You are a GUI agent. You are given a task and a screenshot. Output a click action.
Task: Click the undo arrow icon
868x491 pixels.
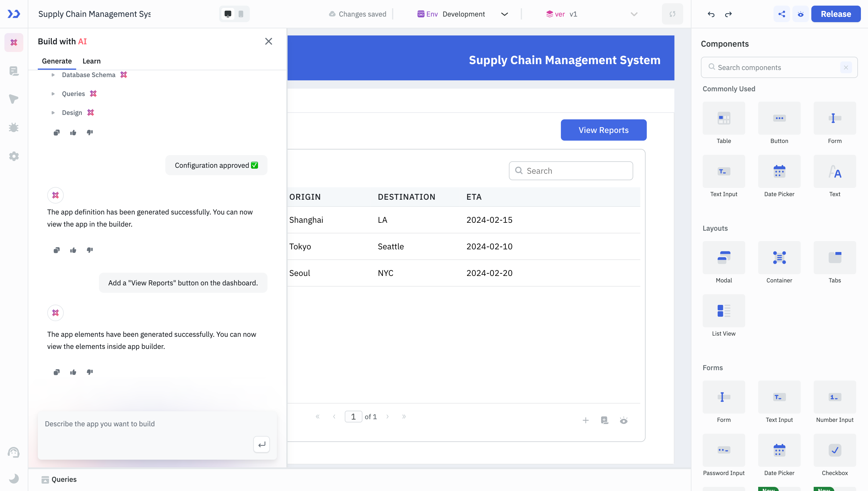tap(711, 14)
